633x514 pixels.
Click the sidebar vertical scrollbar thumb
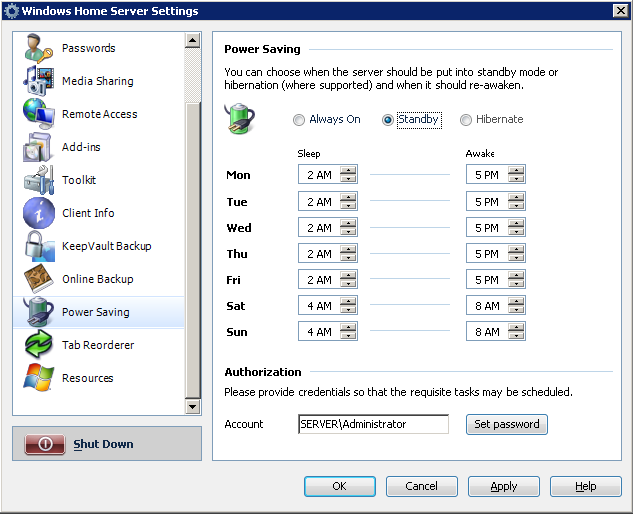tap(193, 250)
